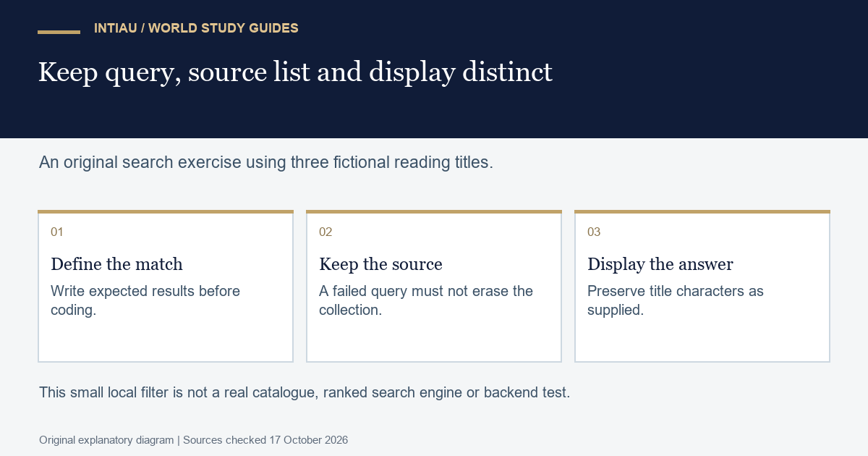Click the 'Display the answer' card heading
The image size is (868, 456).
[660, 264]
